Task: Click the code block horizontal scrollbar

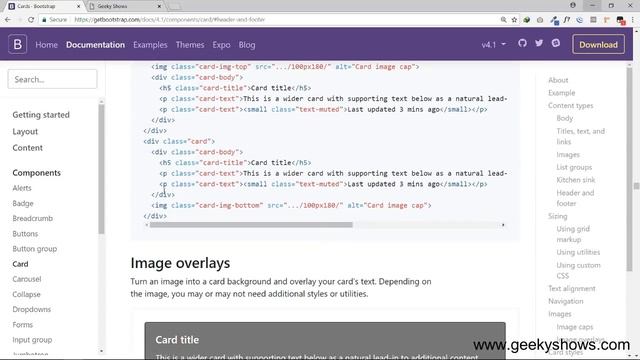Action: click(x=251, y=225)
